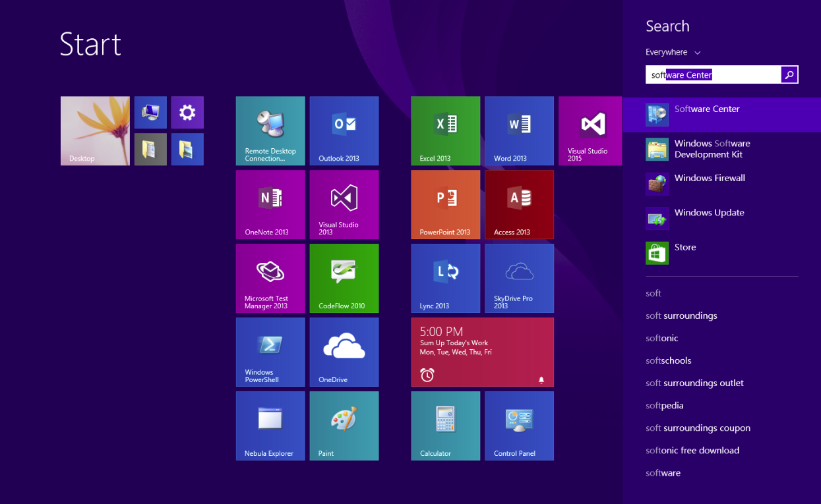Click inside the search text box
Viewport: 821px width, 504px height.
(713, 75)
